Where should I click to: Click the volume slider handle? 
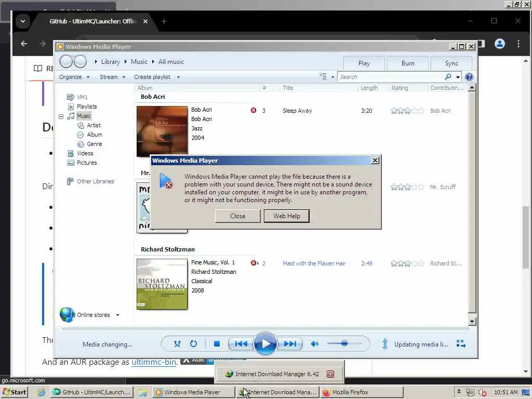tap(344, 343)
